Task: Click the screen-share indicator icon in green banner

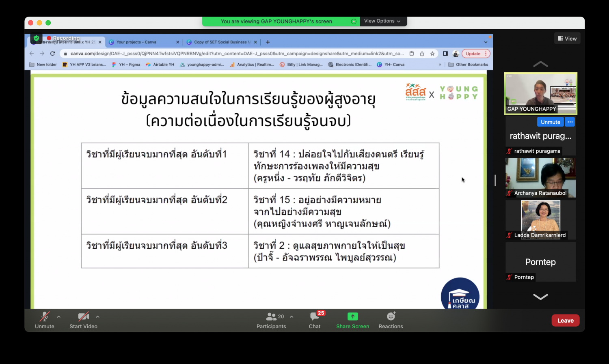Action: pos(354,22)
